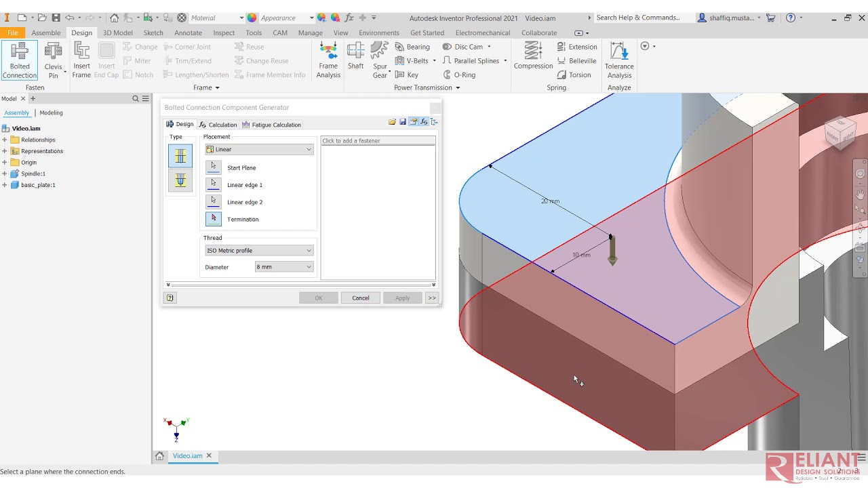The width and height of the screenshot is (868, 488).
Task: Expand the Frame panel dropdown
Action: pyautogui.click(x=206, y=87)
